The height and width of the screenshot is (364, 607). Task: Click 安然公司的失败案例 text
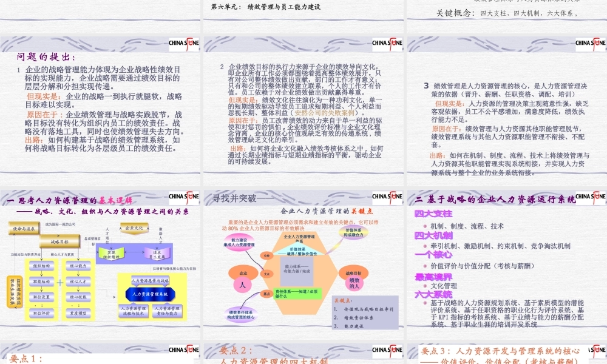325,113
